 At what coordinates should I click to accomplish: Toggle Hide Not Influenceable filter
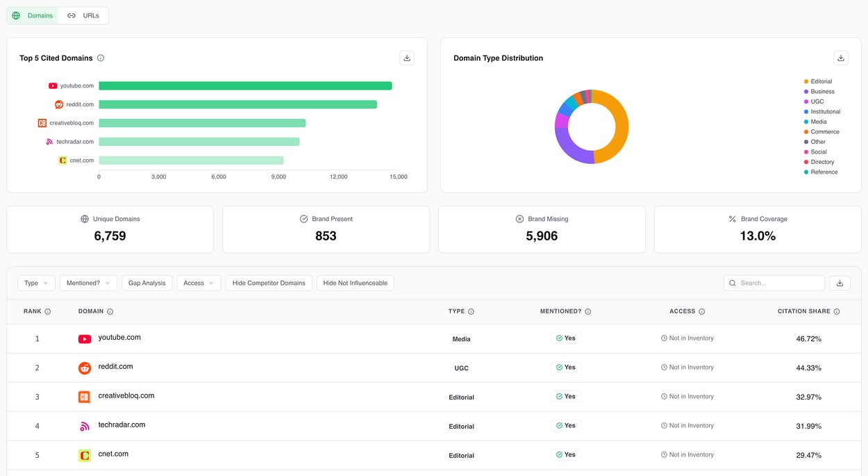point(356,283)
